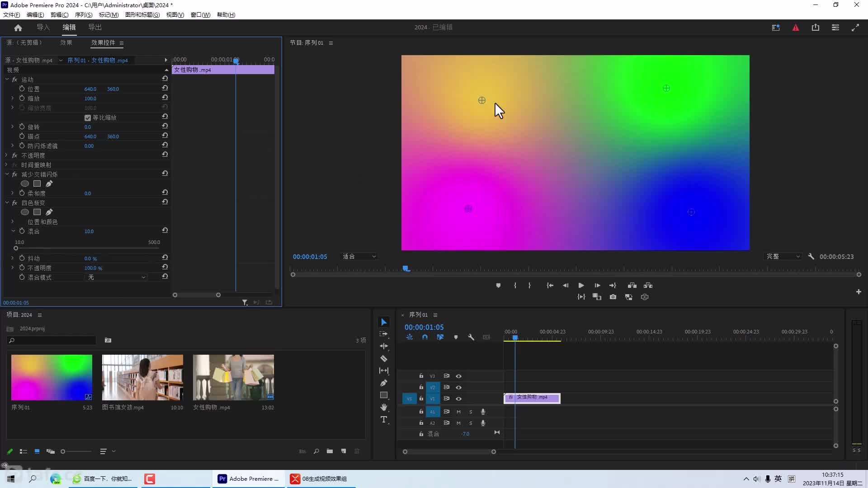Click the Home icon
868x488 pixels.
(x=18, y=28)
